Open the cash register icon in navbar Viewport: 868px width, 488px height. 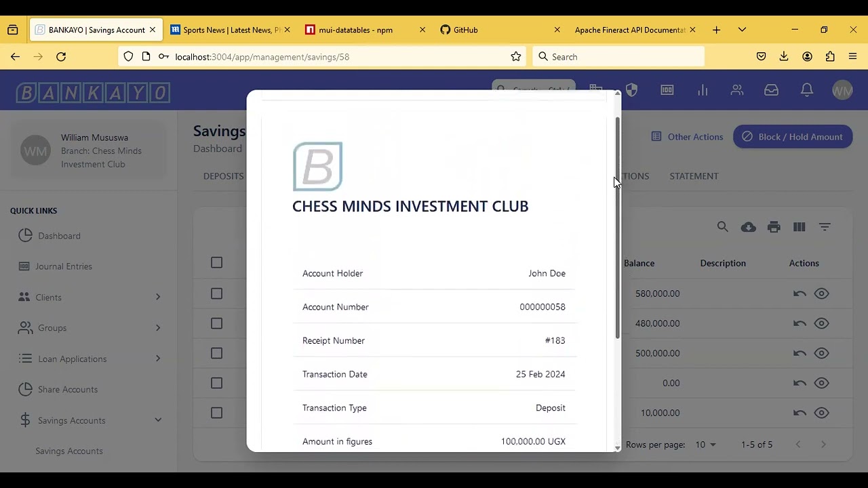(x=667, y=90)
